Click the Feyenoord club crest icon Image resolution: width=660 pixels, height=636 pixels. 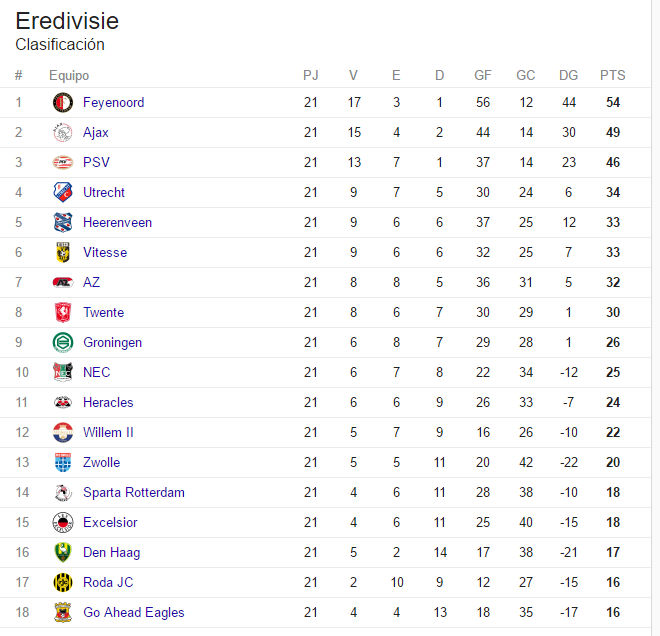[63, 102]
